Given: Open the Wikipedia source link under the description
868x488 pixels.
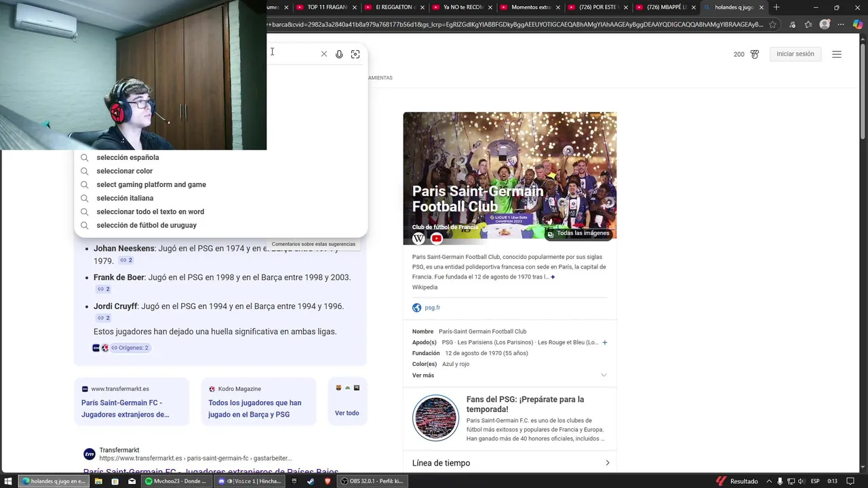Looking at the screenshot, I should [x=425, y=287].
